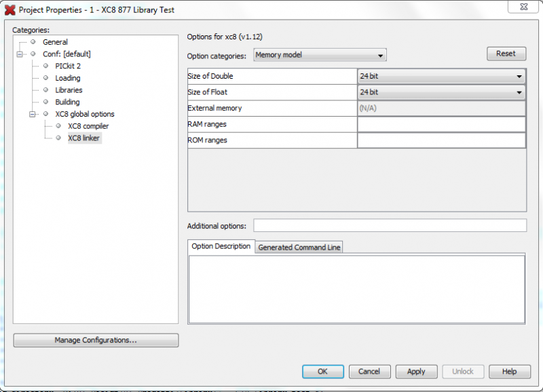Click the MPLAB X title bar icon
Image resolution: width=543 pixels, height=392 pixels.
click(10, 10)
